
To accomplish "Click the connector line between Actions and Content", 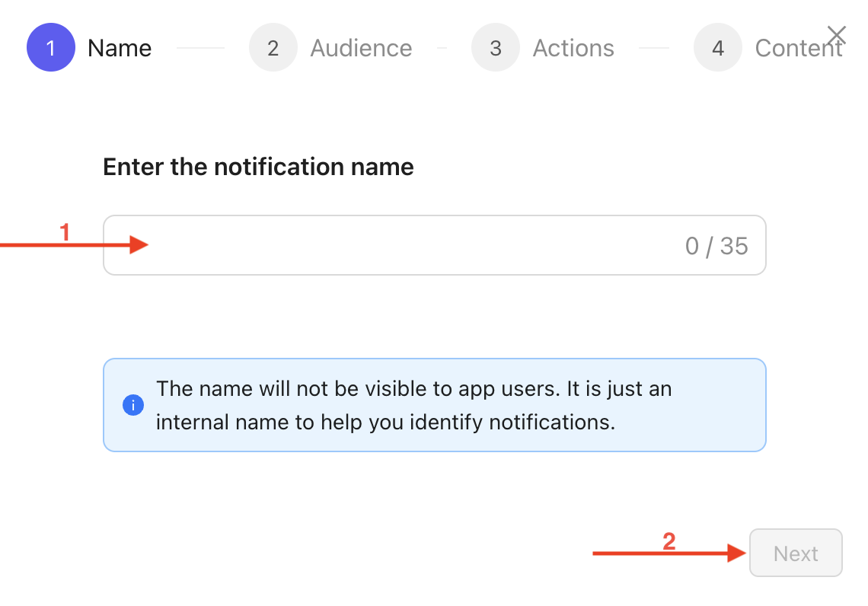I will point(653,48).
